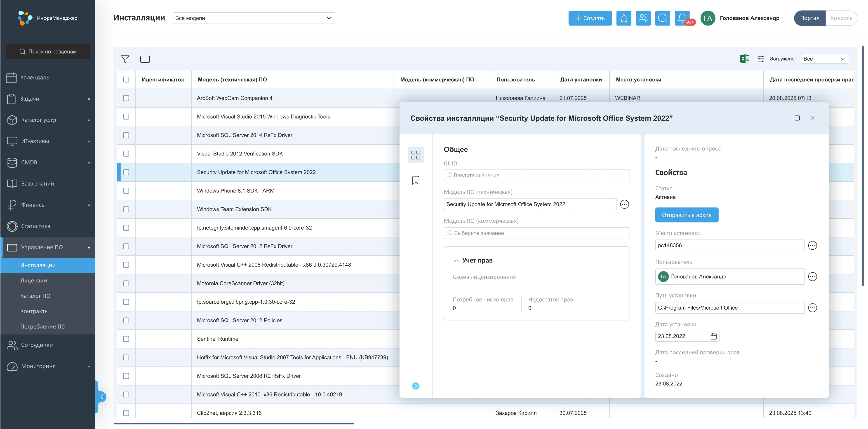Image resolution: width=868 pixels, height=429 pixels.
Task: Click the favorites star icon
Action: [x=624, y=18]
